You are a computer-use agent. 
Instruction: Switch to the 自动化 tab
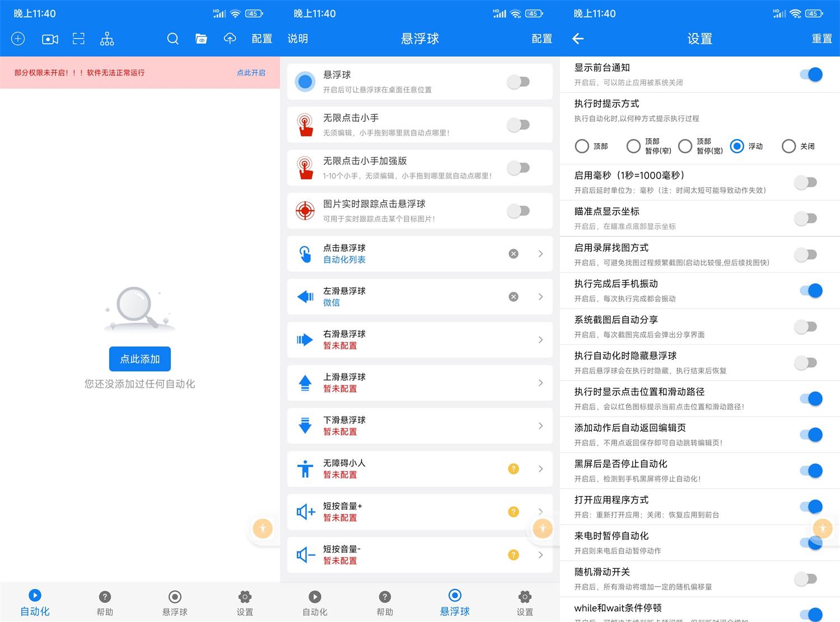point(35,602)
